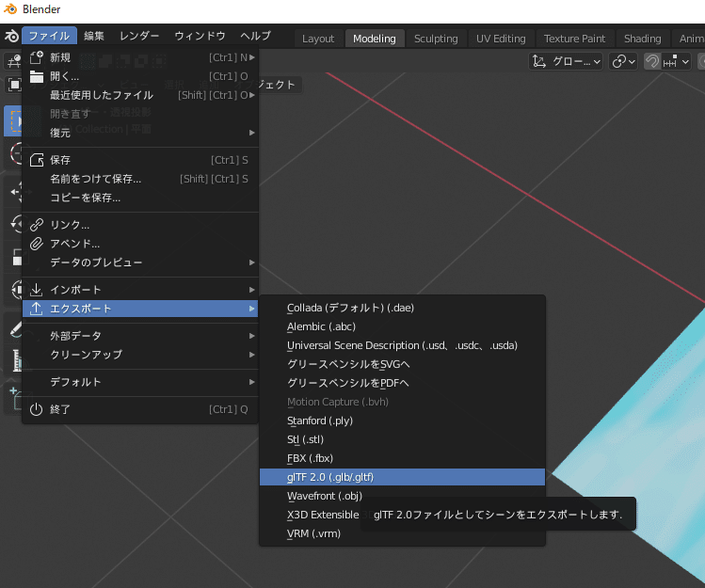Screen dimensions: 705x588
Task: Choose グリースペンシルをPDFへ
Action: pyautogui.click(x=403, y=384)
